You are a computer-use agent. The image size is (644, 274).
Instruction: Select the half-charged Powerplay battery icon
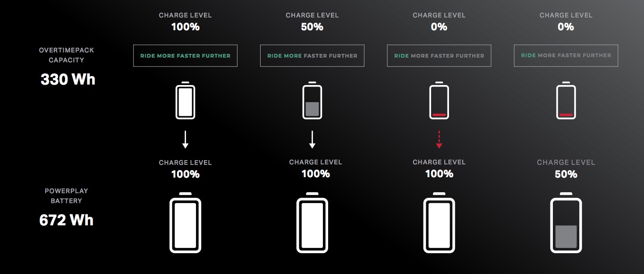[x=566, y=223]
